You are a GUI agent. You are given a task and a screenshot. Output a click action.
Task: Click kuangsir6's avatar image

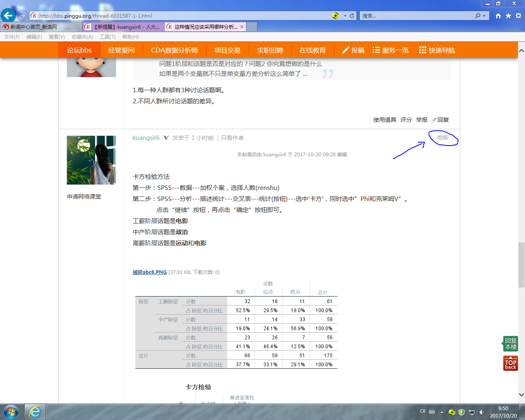pos(91,160)
